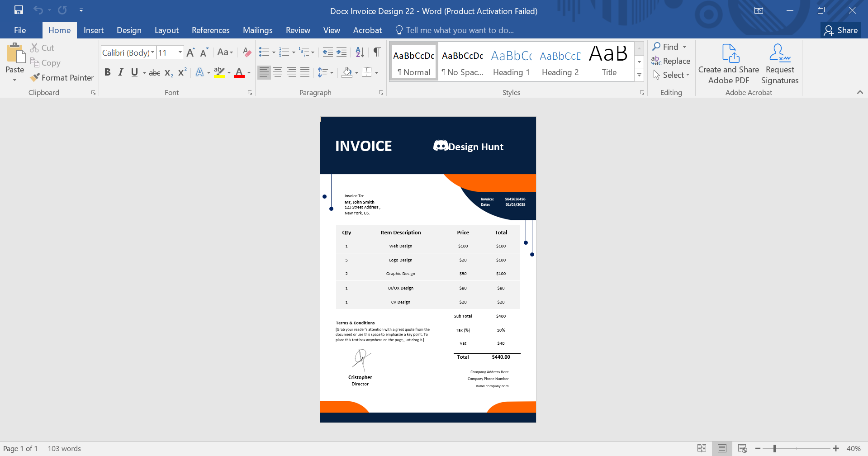The width and height of the screenshot is (868, 456).
Task: Open the Insert tab
Action: (x=93, y=30)
